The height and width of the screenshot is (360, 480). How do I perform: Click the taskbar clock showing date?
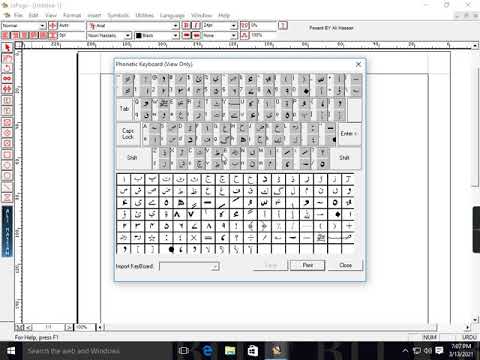coord(461,351)
